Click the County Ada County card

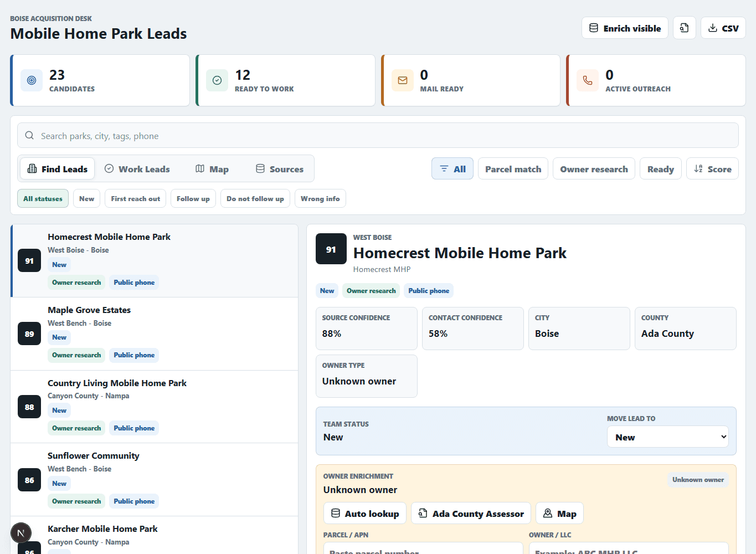coord(686,329)
